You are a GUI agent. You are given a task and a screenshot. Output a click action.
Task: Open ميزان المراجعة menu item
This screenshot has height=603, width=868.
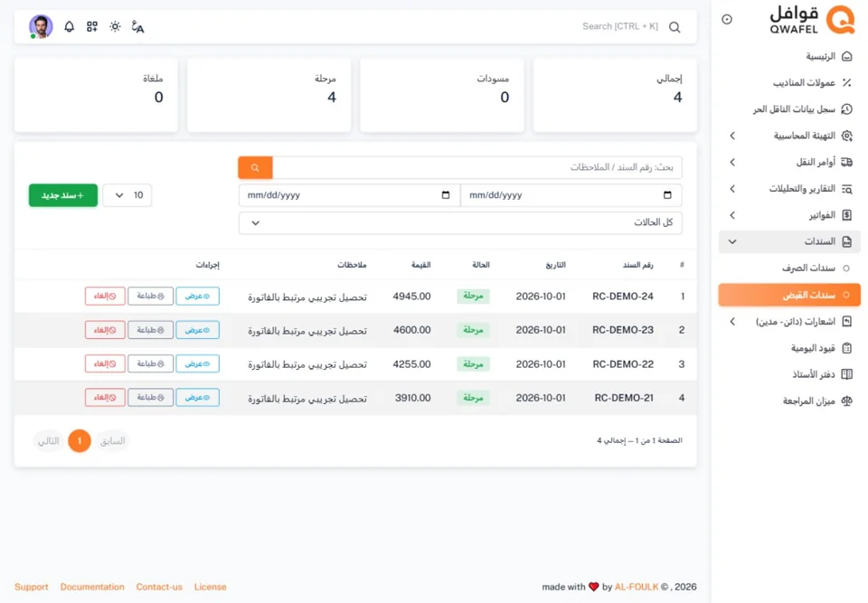[x=789, y=400]
